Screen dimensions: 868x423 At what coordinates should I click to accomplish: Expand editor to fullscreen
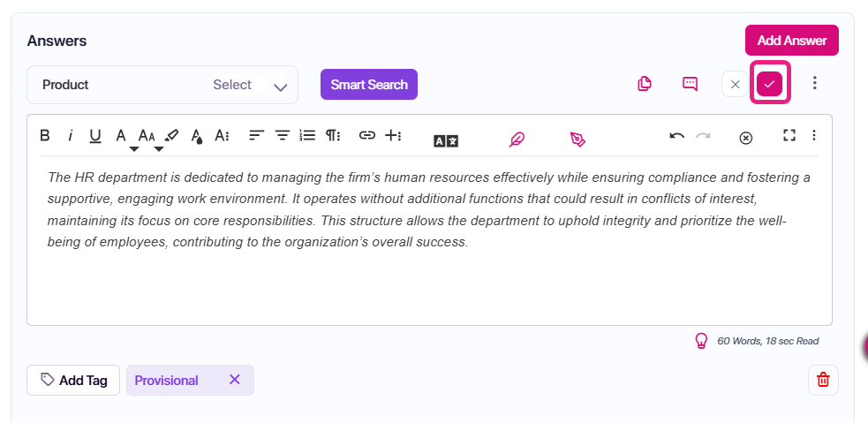pos(789,135)
